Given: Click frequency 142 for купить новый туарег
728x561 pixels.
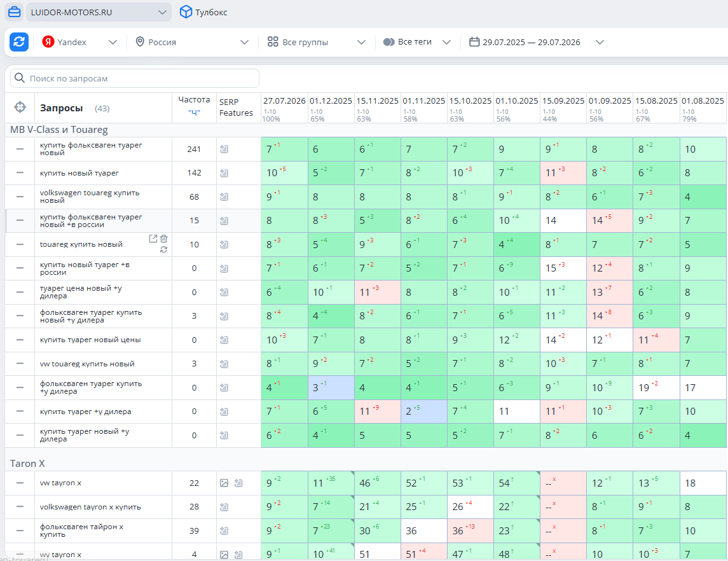Looking at the screenshot, I should [194, 173].
